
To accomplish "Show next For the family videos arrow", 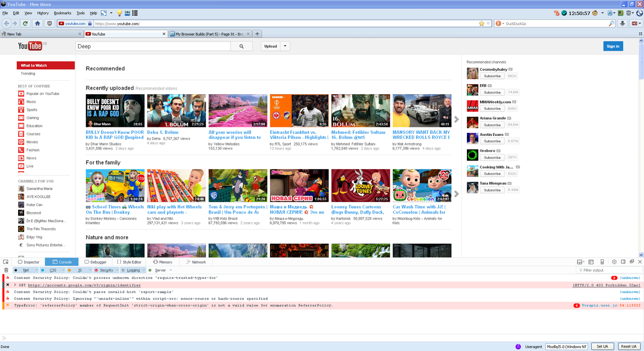I will coord(456,194).
